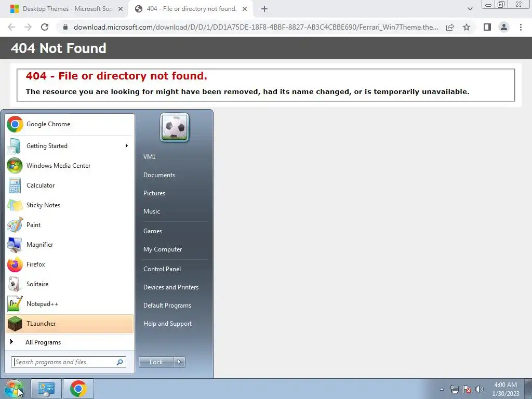This screenshot has width=532, height=399.
Task: Open Chrome profile avatar menu
Action: coord(504,27)
